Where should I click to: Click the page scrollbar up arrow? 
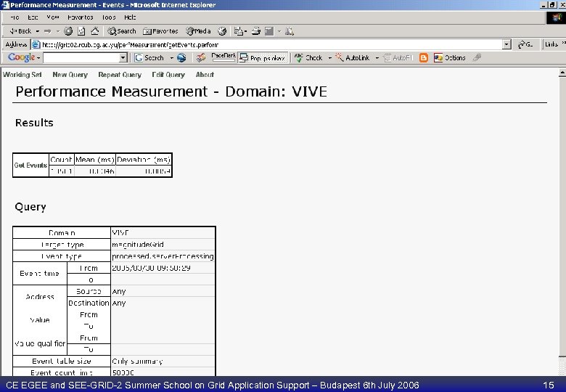[x=562, y=73]
